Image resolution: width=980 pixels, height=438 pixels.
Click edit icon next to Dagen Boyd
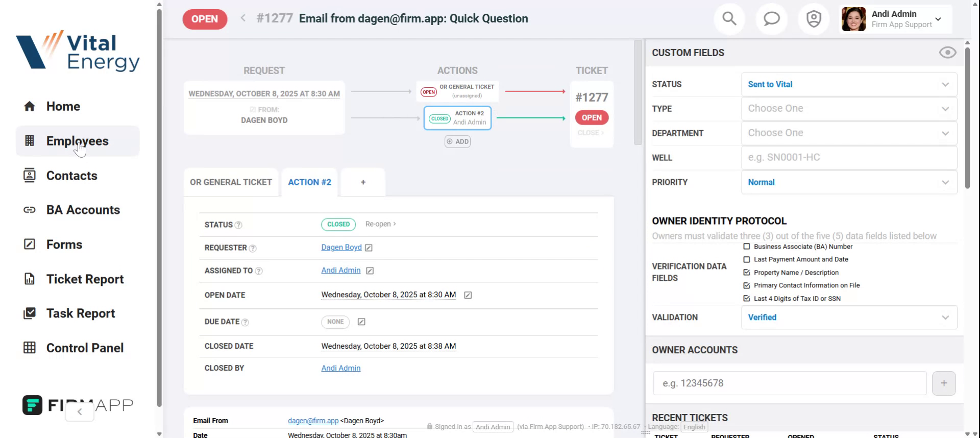(x=369, y=248)
